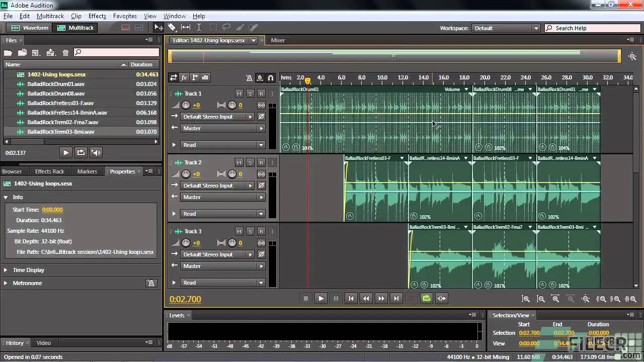This screenshot has width=644, height=362.
Task: Mute Track 1 with M button
Action: 239,94
